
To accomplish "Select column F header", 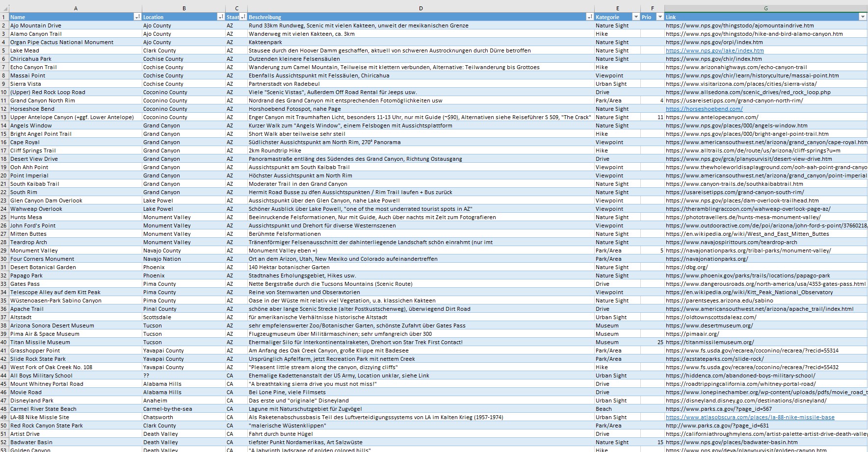I will 652,8.
